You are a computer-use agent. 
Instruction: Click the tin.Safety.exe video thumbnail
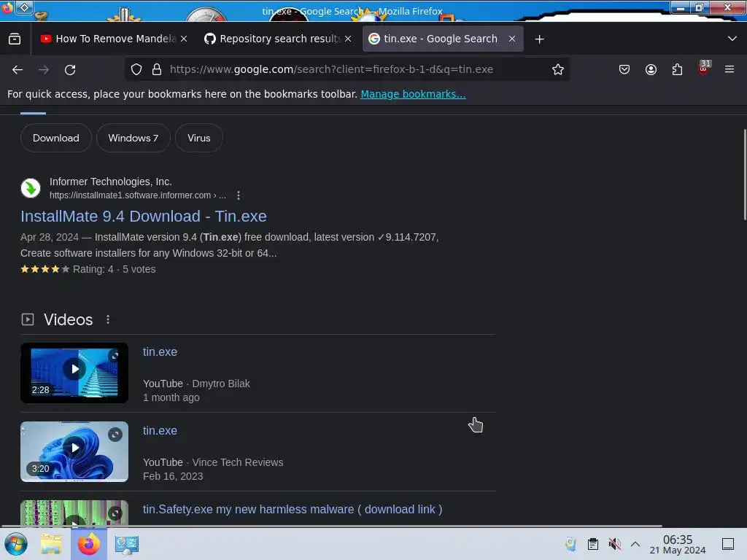click(74, 513)
